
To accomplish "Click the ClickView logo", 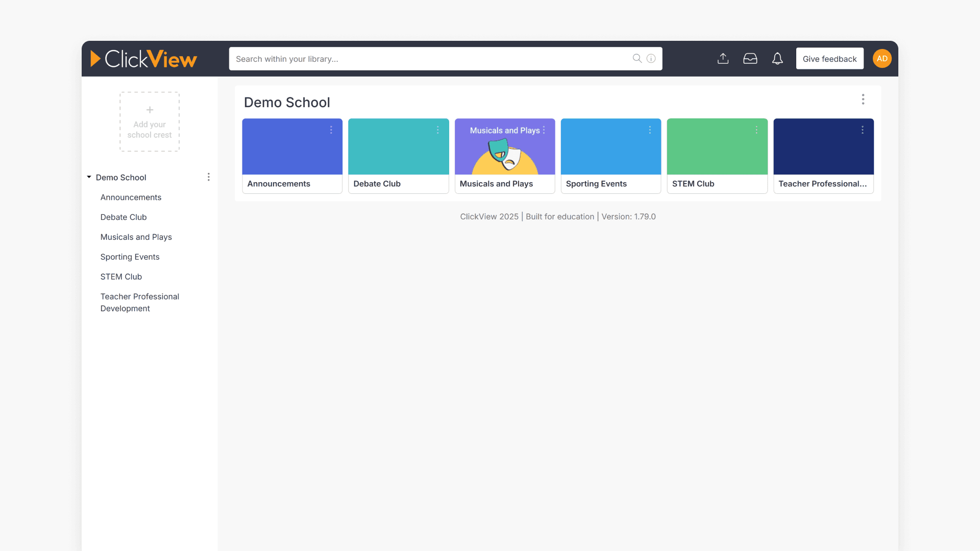I will pyautogui.click(x=143, y=59).
